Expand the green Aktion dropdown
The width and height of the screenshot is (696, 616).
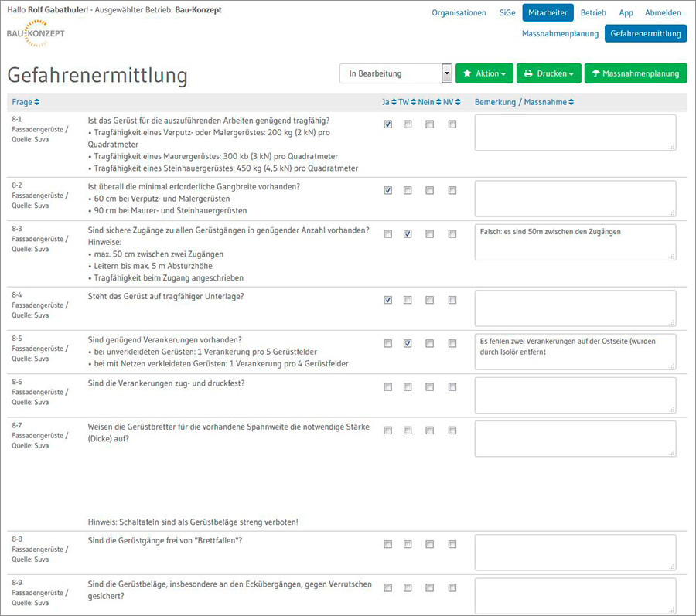pyautogui.click(x=484, y=73)
